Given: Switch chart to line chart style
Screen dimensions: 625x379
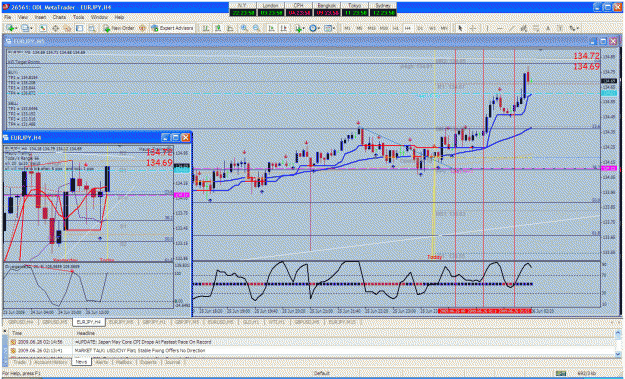Looking at the screenshot, I should (230, 28).
